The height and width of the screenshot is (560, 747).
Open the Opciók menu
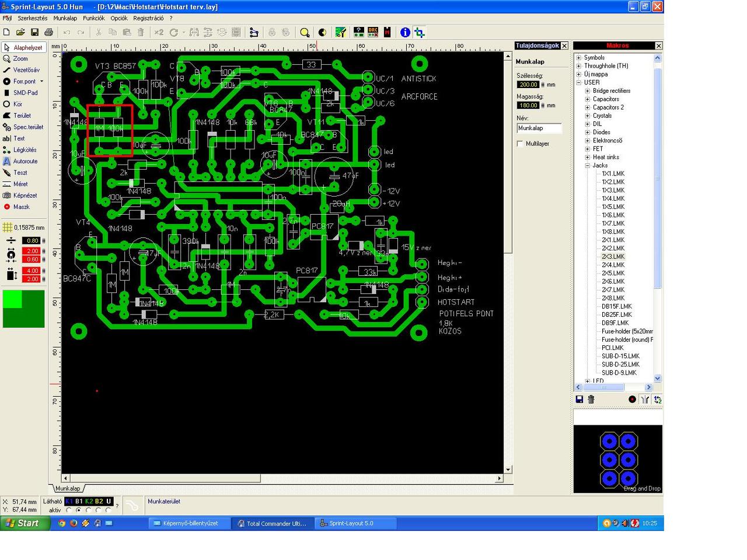pos(119,18)
